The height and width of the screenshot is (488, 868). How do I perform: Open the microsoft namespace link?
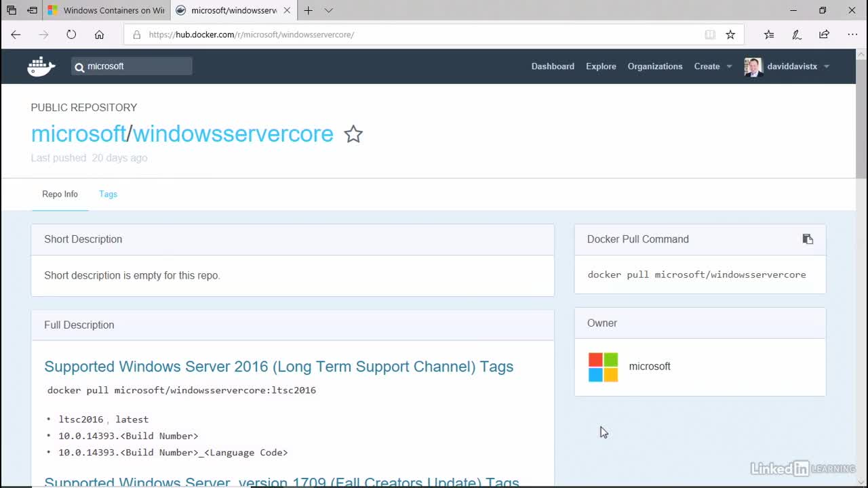click(79, 134)
